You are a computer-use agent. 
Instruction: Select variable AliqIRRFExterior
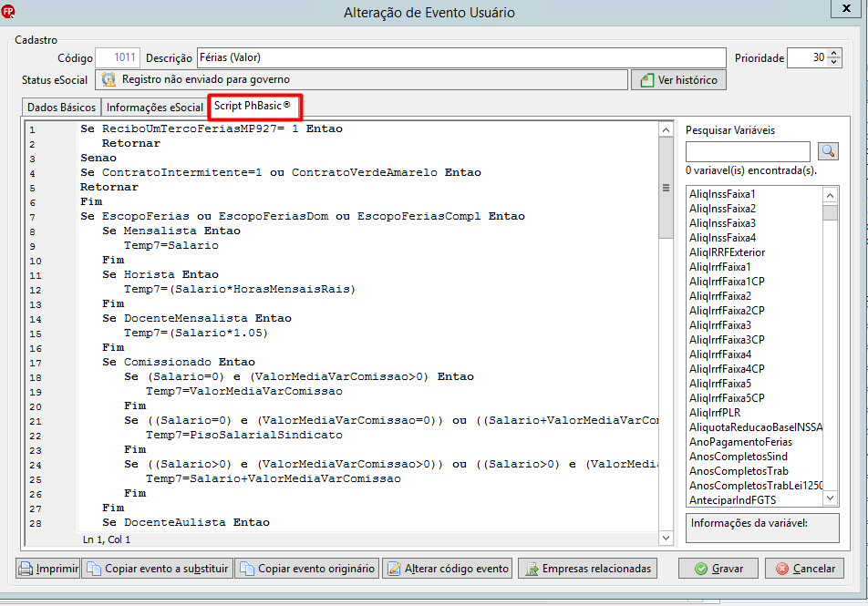tap(727, 252)
